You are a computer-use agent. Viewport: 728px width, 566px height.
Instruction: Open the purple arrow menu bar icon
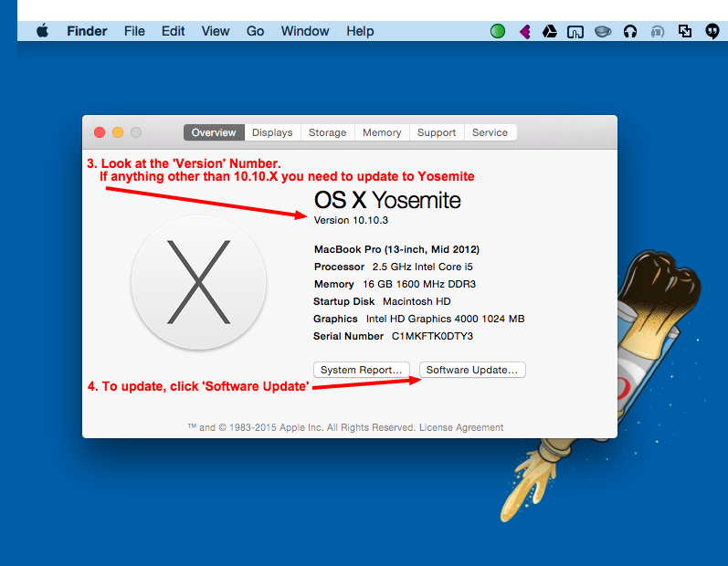tap(524, 32)
